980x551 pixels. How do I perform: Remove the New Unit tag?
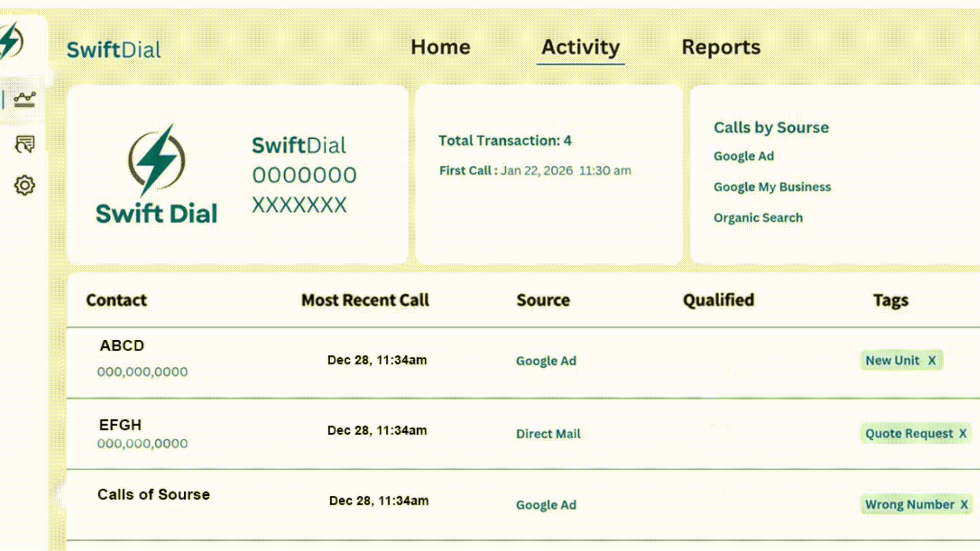click(x=932, y=360)
